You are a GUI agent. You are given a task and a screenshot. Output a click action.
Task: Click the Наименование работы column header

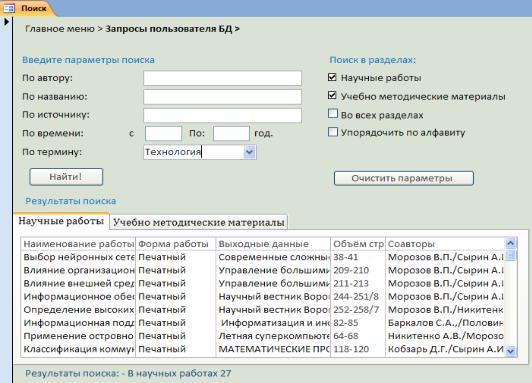tap(78, 244)
